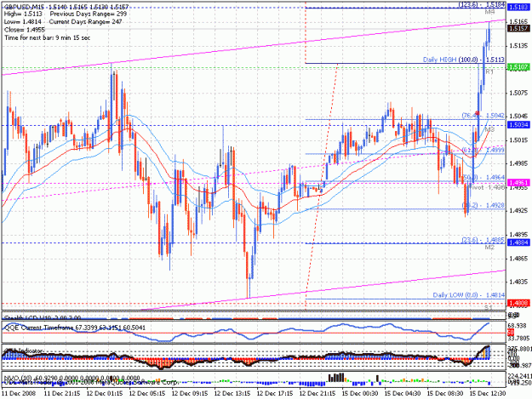Click the 'M2' midpoint label
Screen dimensions: 532x399
[x=489, y=248]
